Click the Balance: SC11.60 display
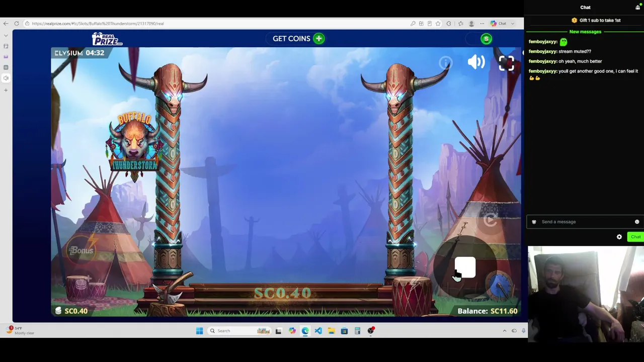The height and width of the screenshot is (362, 644). pos(487,311)
